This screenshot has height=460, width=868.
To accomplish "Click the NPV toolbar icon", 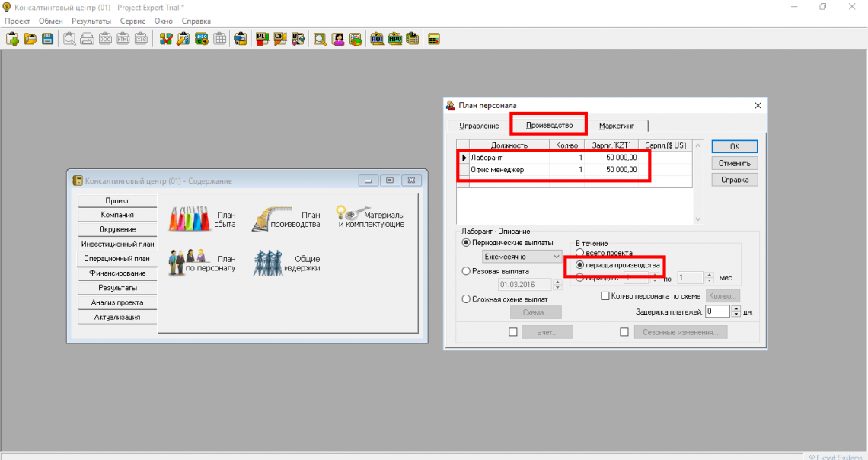I will 394,39.
